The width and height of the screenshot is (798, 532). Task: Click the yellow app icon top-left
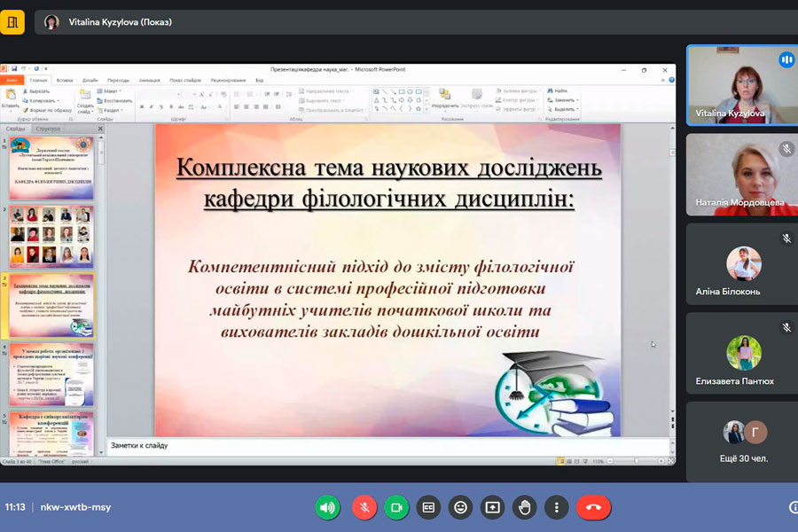12,22
